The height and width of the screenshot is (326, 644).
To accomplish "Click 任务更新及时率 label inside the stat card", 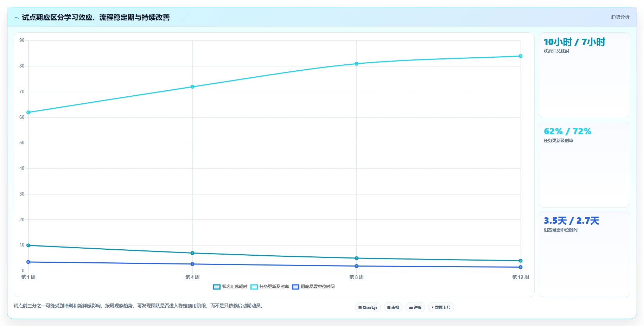I will 559,141.
